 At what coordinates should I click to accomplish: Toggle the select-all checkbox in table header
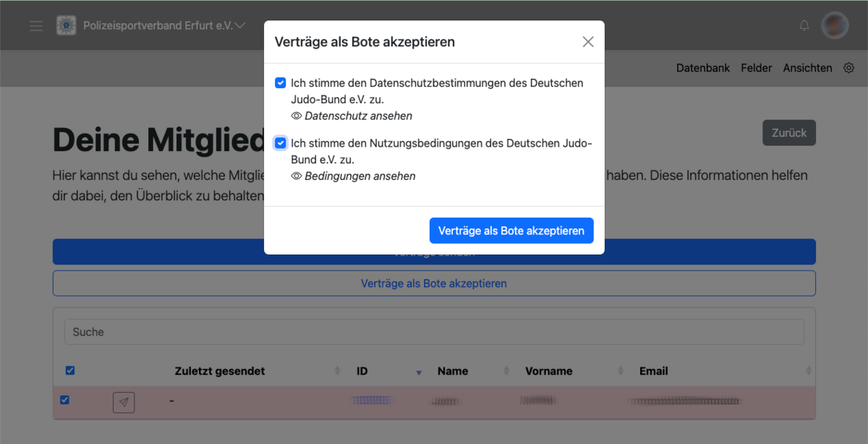tap(70, 371)
